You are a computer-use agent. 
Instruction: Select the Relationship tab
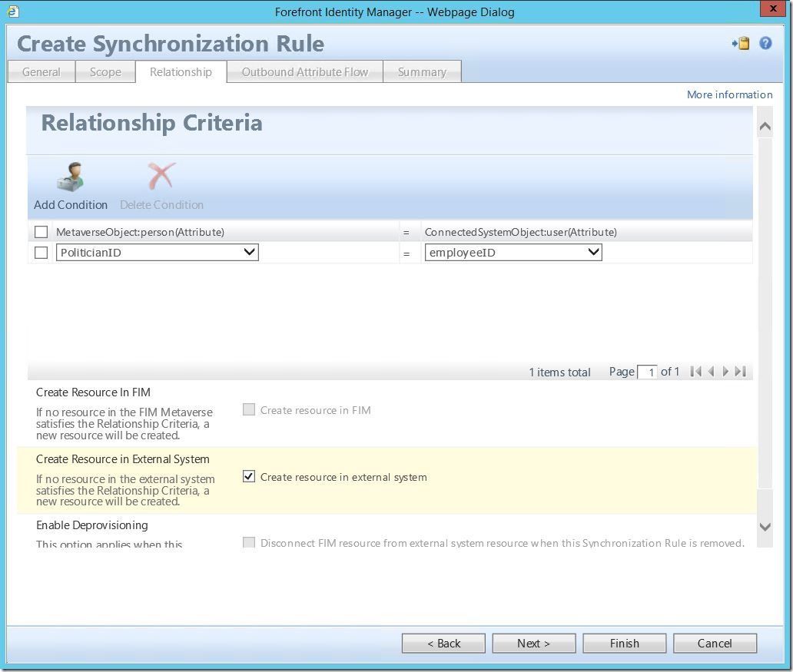pyautogui.click(x=181, y=71)
